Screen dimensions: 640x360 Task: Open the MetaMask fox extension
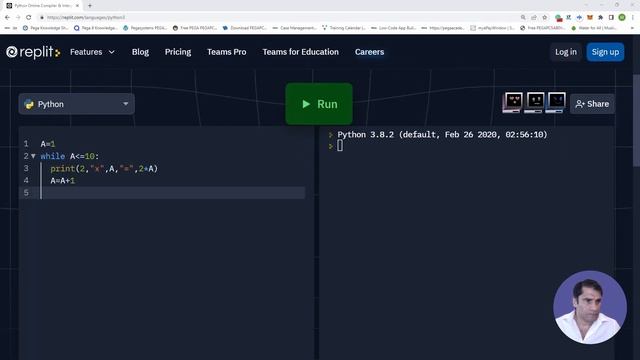coord(590,18)
